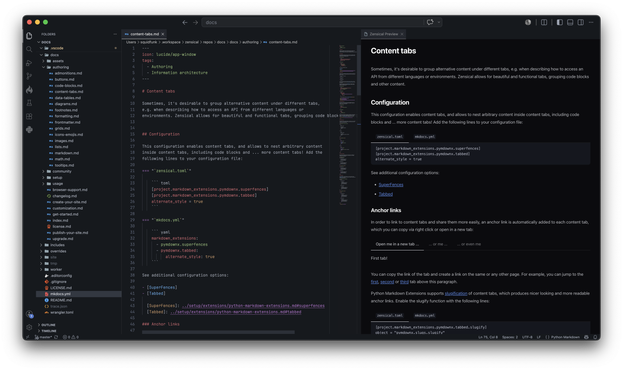The image size is (623, 370).
Task: Toggle the primary side bar
Action: tap(559, 22)
